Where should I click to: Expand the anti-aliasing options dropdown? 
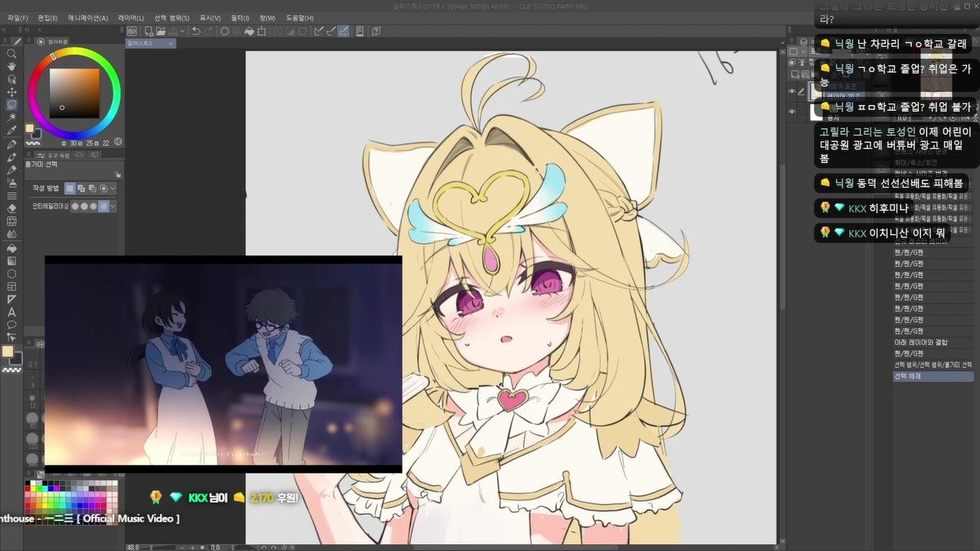113,207
